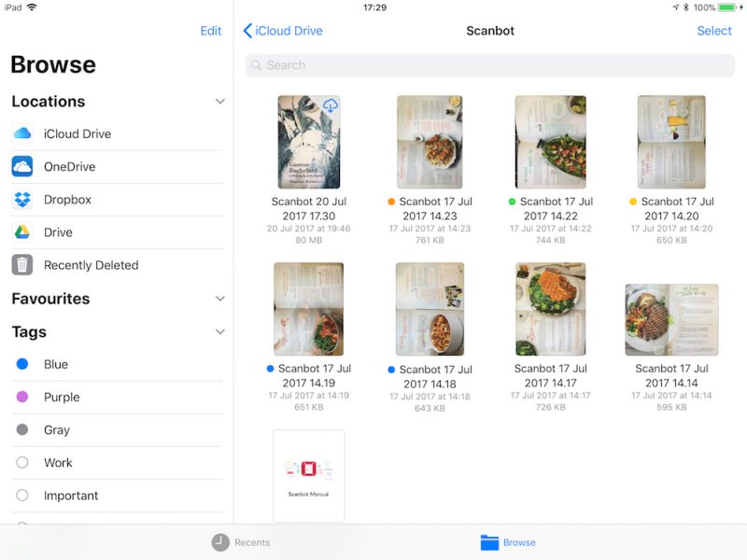747x560 pixels.
Task: Click the Search input field
Action: 490,65
